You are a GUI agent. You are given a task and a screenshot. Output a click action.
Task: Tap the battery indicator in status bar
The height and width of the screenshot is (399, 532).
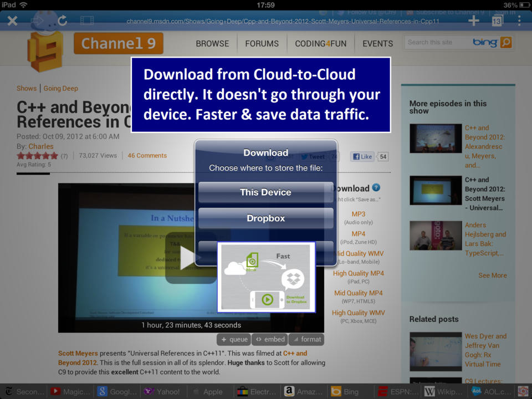(x=525, y=5)
